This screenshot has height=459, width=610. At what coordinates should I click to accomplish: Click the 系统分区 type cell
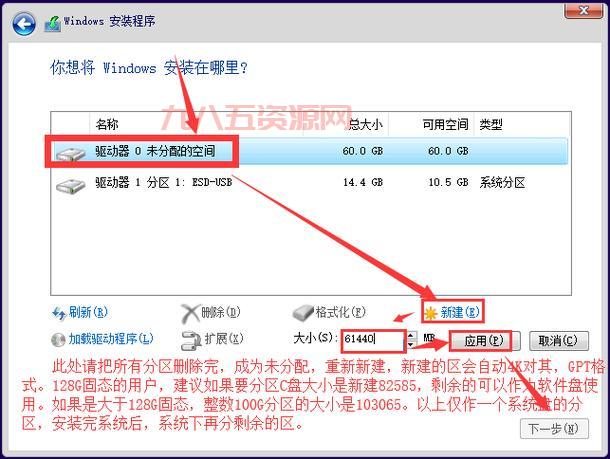tap(502, 182)
